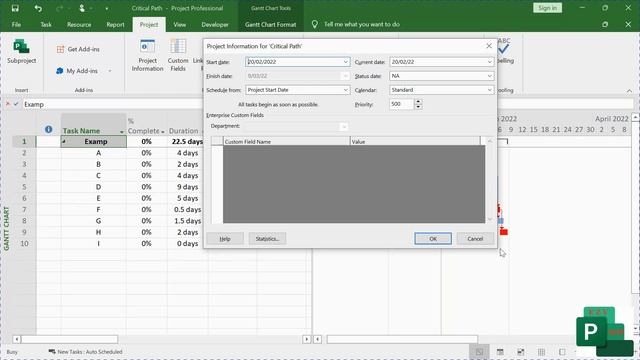Image resolution: width=640 pixels, height=360 pixels.
Task: Switch to the Task tab
Action: pyautogui.click(x=46, y=24)
